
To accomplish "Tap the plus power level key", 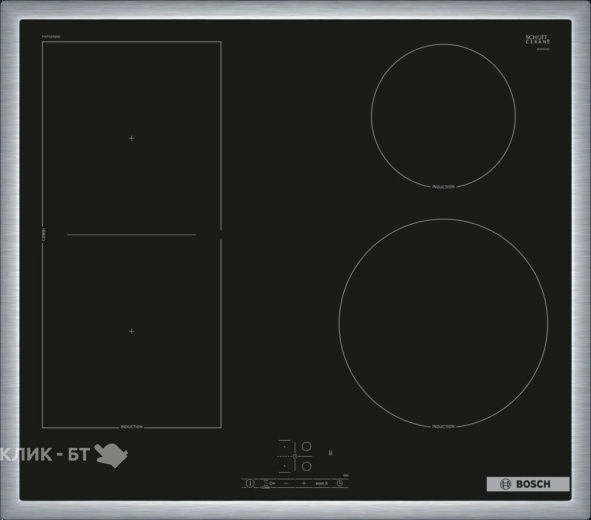I will point(304,483).
